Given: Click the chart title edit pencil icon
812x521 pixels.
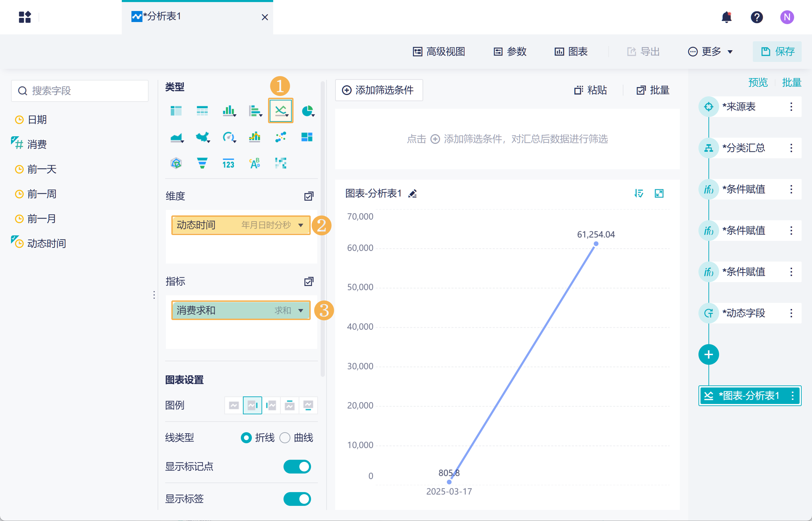Looking at the screenshot, I should (413, 194).
